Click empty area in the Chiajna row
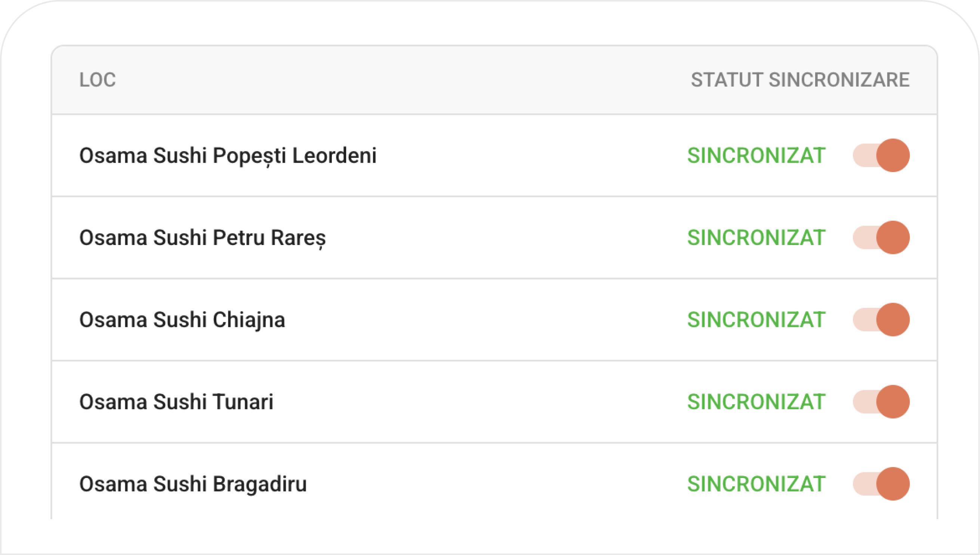Screen dimensions: 980x555 (484, 320)
